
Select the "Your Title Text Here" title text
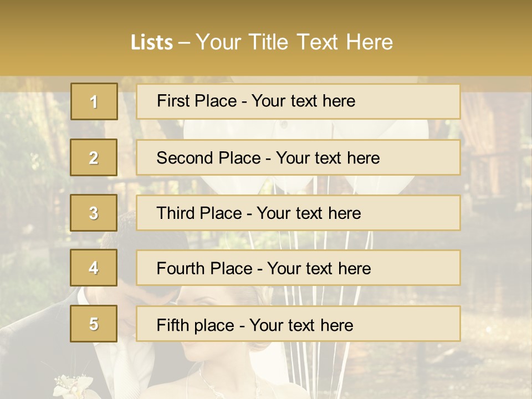[x=294, y=43]
